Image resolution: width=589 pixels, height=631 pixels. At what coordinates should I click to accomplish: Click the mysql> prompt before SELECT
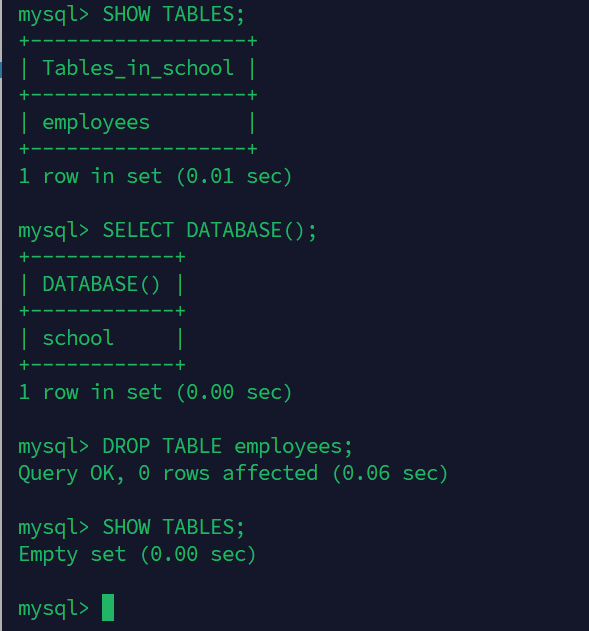pos(54,231)
